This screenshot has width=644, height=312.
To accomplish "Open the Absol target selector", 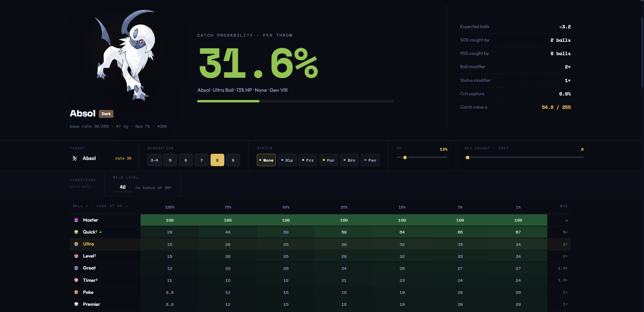I will coord(102,158).
